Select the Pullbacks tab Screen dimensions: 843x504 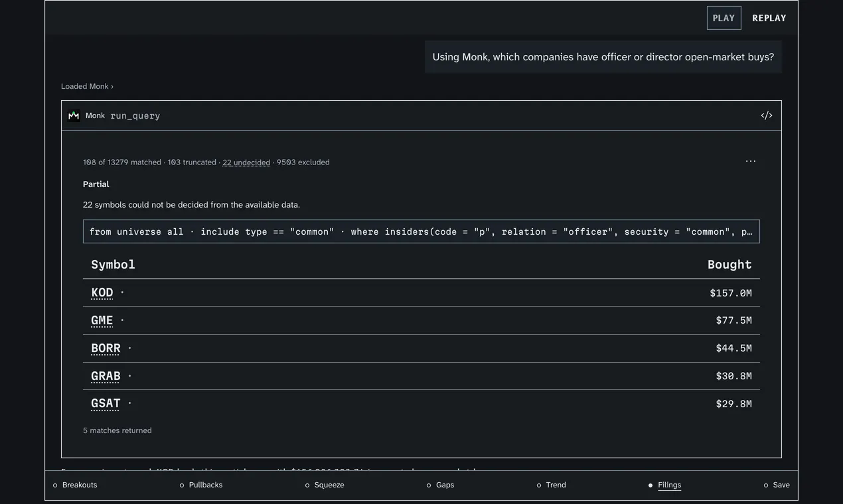point(201,485)
